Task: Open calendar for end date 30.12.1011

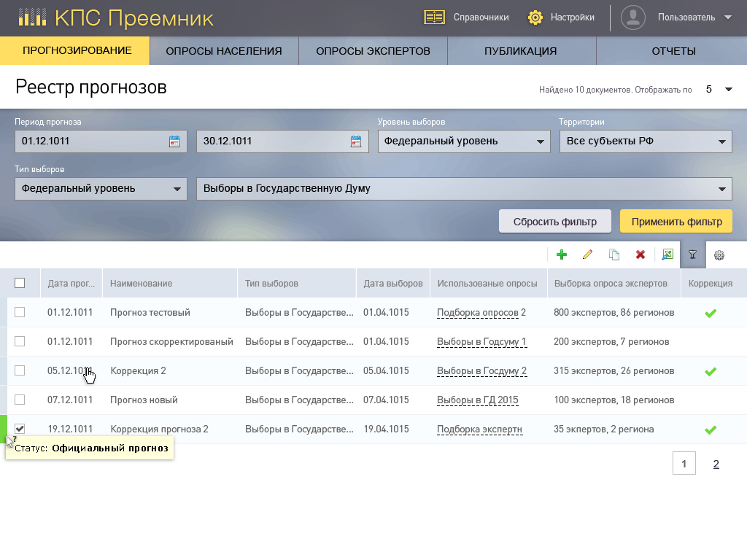Action: click(x=356, y=141)
